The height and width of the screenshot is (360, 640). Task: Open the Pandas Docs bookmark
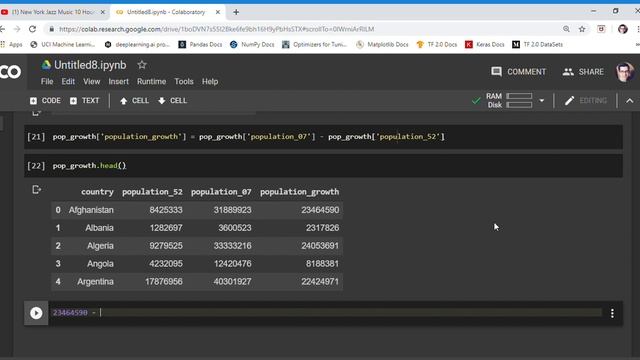pos(200,44)
